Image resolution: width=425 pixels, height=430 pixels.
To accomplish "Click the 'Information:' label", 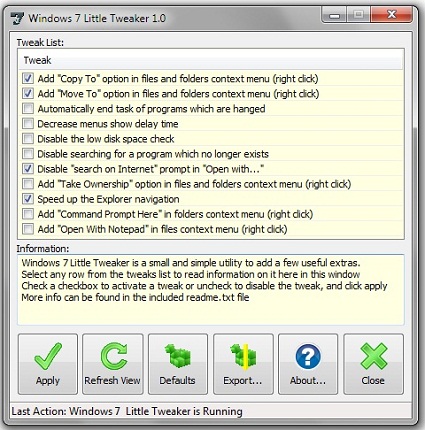I will (x=43, y=249).
